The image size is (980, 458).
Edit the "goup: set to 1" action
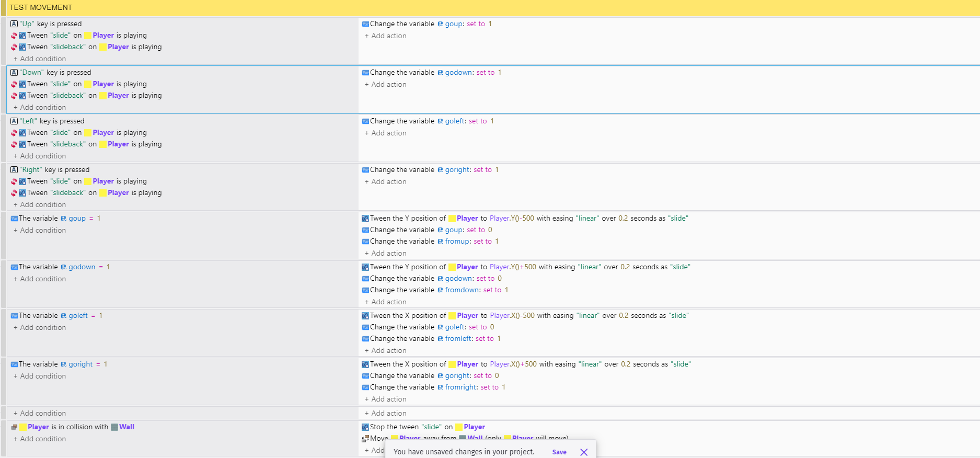427,24
